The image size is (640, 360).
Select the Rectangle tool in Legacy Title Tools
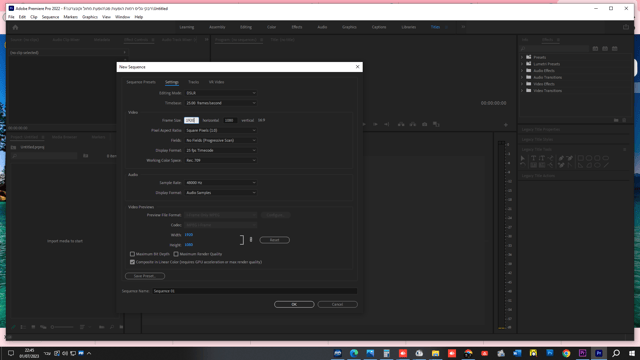[580, 158]
